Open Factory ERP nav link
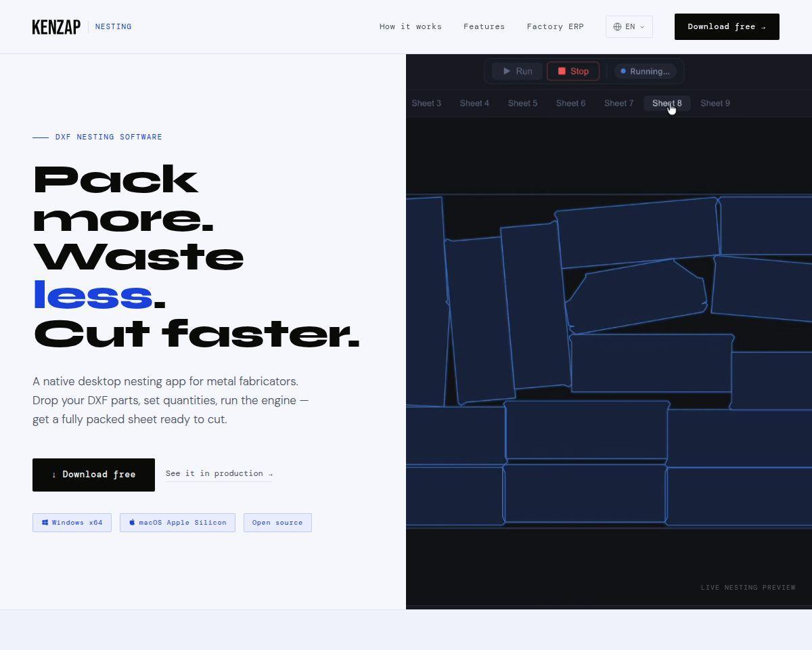 click(x=556, y=27)
